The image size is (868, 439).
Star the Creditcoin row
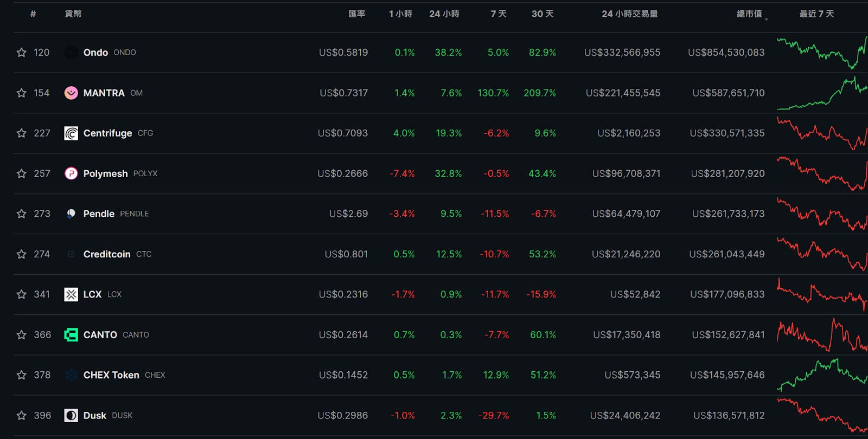click(x=21, y=254)
